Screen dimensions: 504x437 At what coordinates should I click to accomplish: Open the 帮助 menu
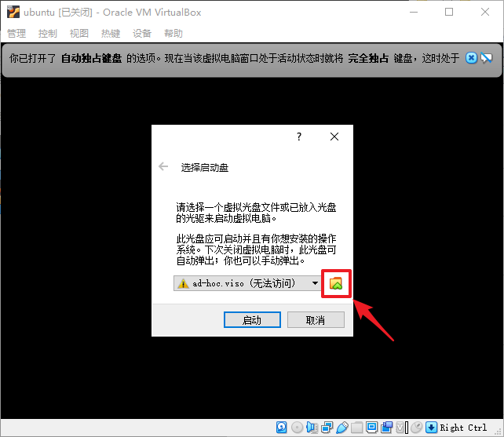click(x=173, y=34)
